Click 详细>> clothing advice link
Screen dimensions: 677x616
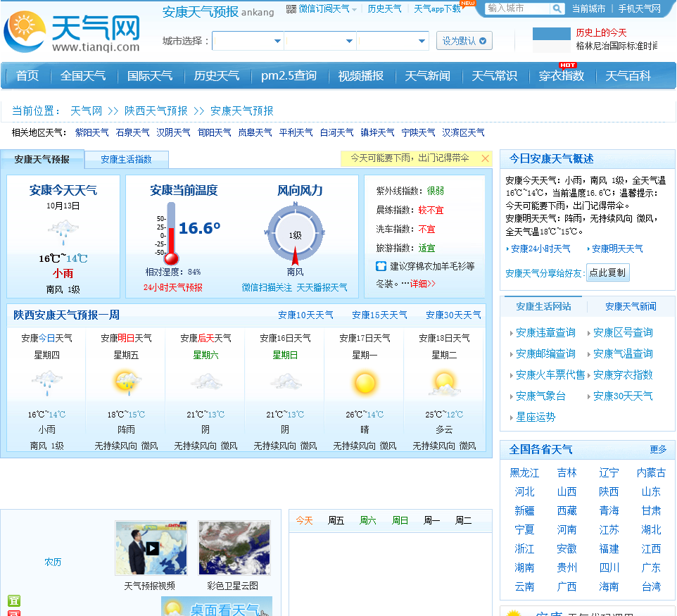(423, 284)
